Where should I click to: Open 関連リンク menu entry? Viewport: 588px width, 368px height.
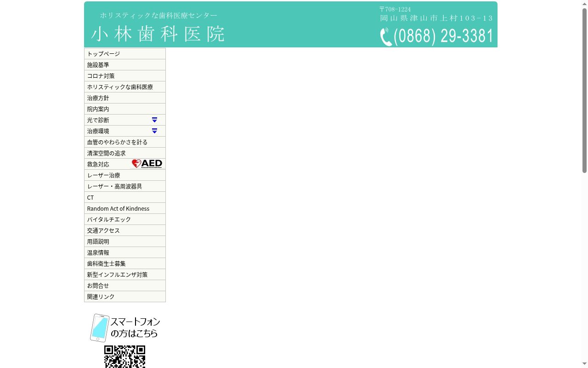click(x=125, y=297)
